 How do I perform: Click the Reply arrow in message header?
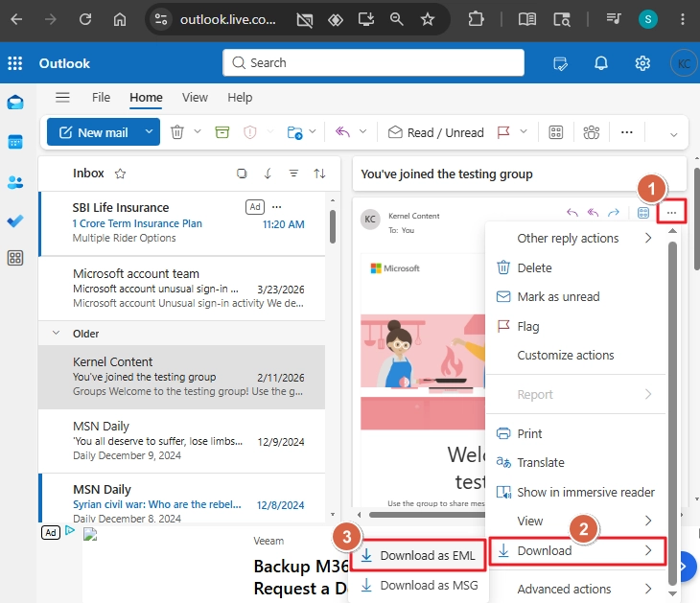pos(572,213)
